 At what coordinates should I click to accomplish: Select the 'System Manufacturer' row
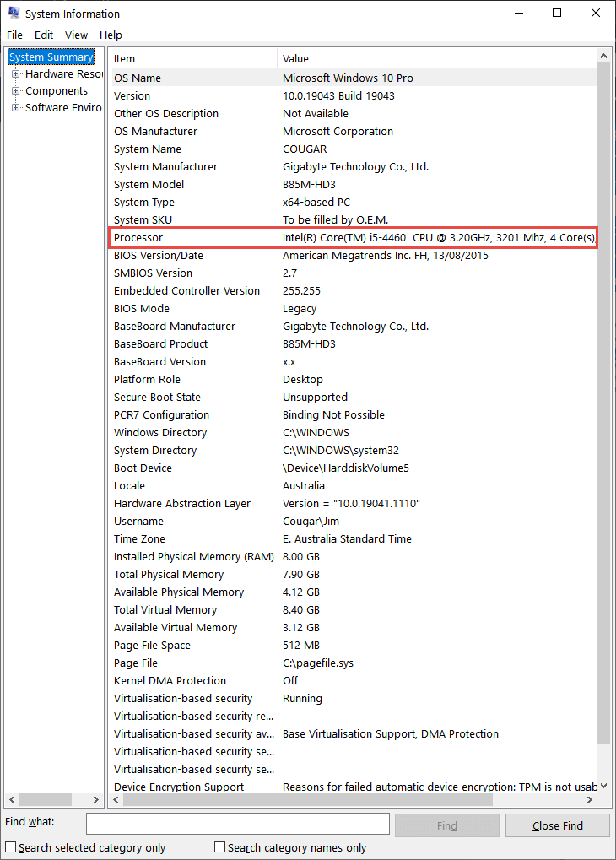352,167
